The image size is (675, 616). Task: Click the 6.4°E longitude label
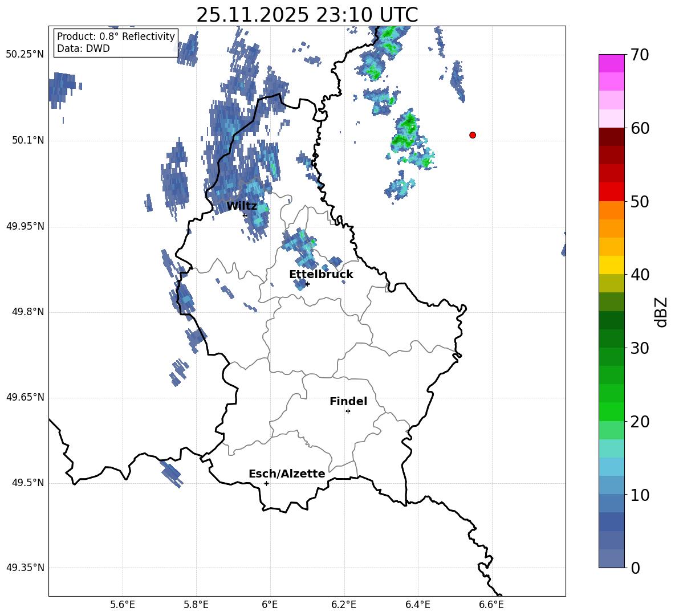point(417,605)
